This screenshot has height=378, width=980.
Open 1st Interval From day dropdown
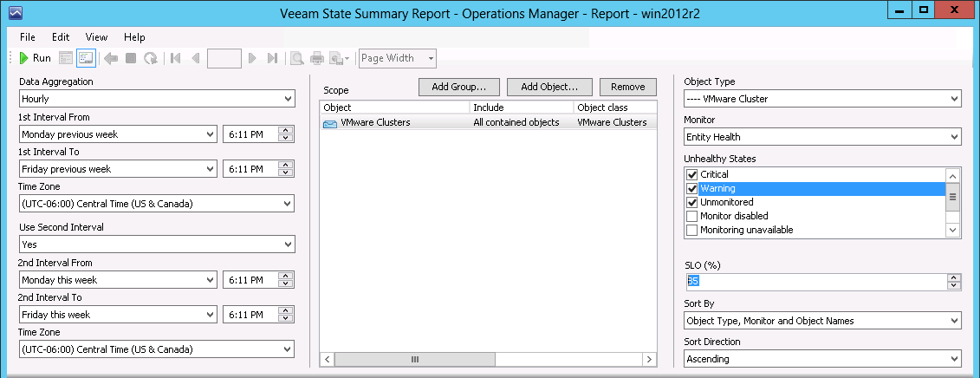click(118, 134)
